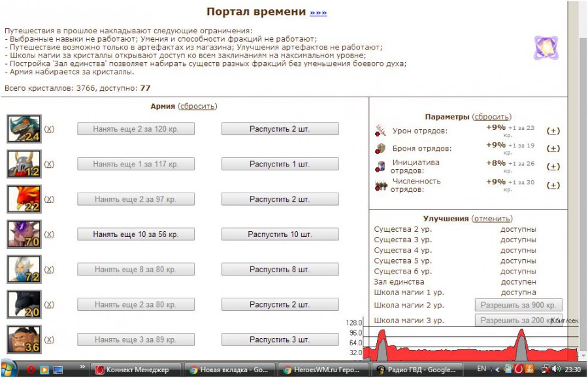
Task: Remove green dragon stack with its (X) link
Action: pos(49,129)
